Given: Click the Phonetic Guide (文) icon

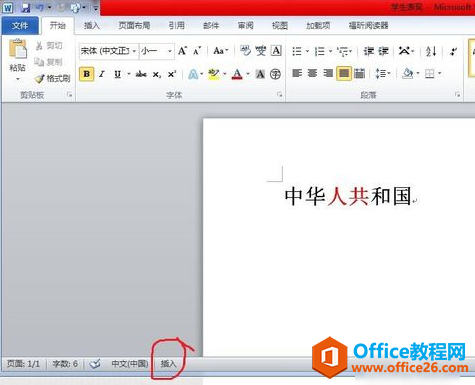Looking at the screenshot, I should (x=261, y=51).
